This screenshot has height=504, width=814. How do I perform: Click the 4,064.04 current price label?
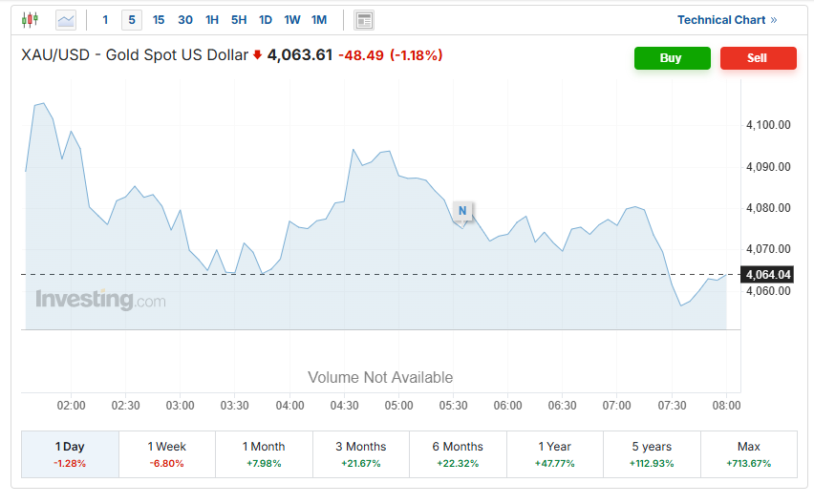tap(768, 275)
